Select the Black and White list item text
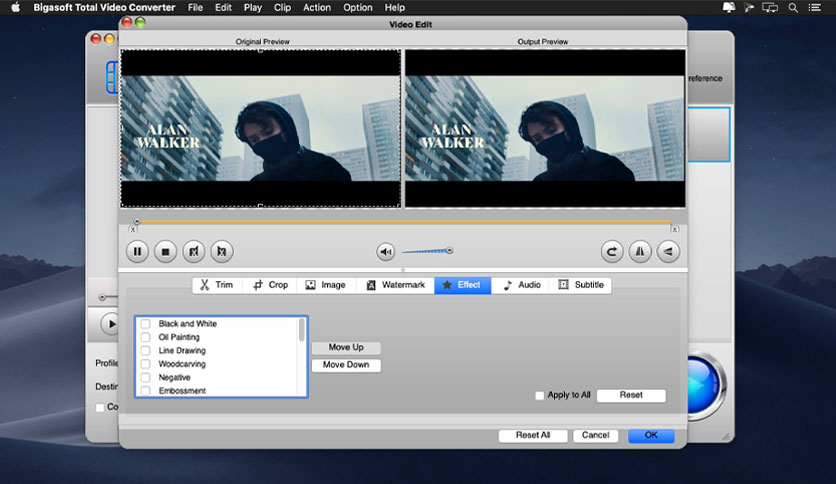 click(188, 324)
